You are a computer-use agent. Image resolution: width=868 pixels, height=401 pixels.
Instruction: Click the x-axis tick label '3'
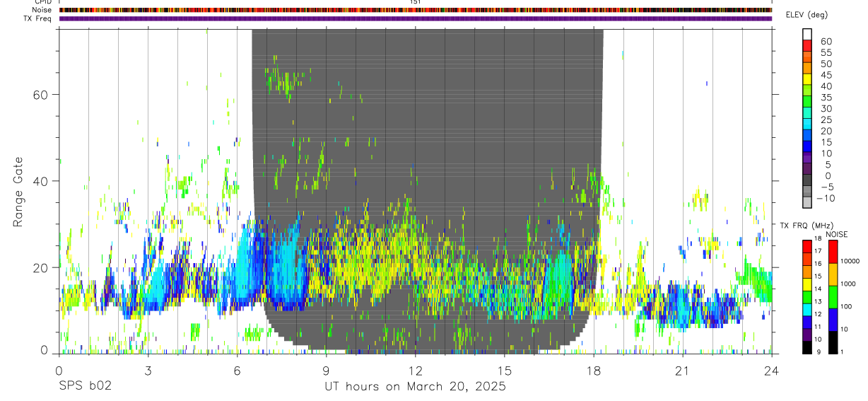coord(148,370)
